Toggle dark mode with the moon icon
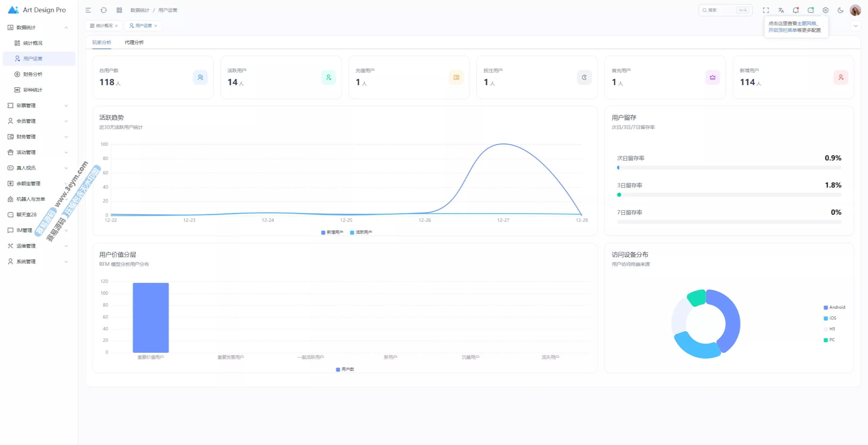 pos(841,10)
